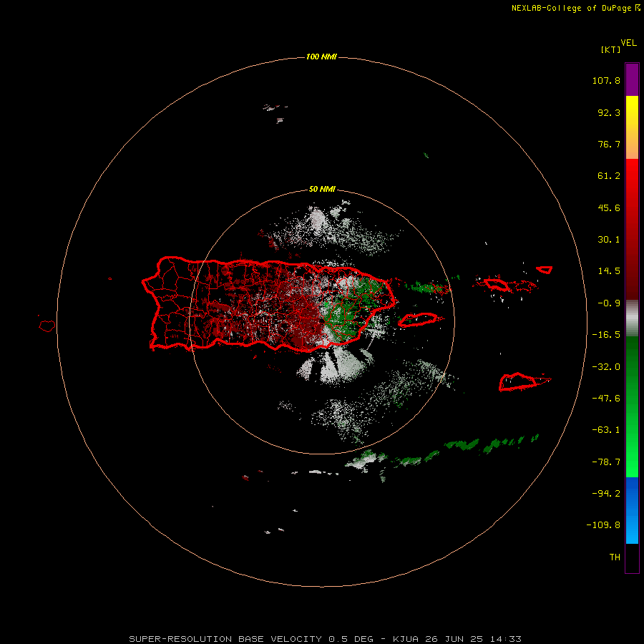This screenshot has height=644, width=644.
Task: Click the -47.6 legend value
Action: [x=606, y=399]
